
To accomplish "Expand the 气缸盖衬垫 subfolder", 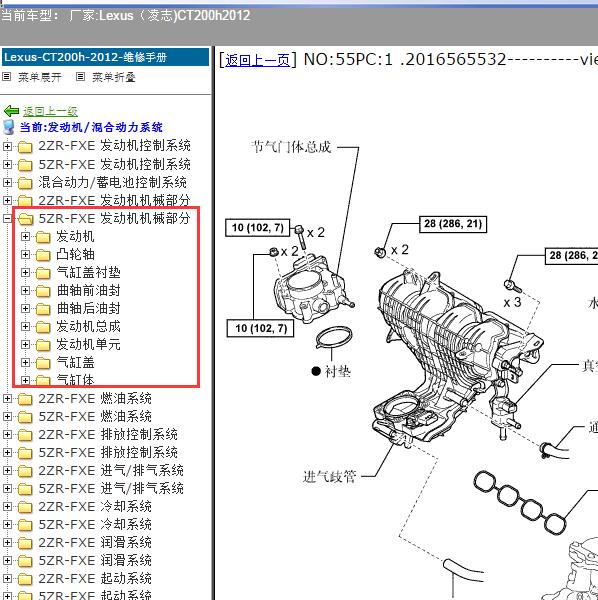I will 25,272.
